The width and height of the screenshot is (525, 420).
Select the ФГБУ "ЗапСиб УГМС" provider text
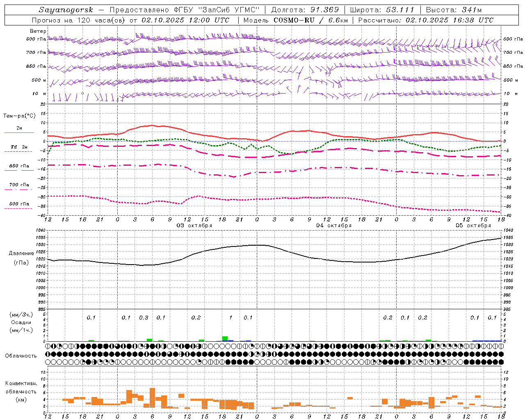tap(217, 10)
